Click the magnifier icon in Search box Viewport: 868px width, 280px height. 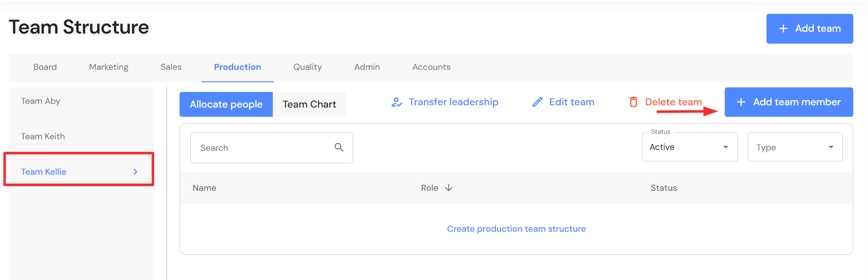click(339, 147)
